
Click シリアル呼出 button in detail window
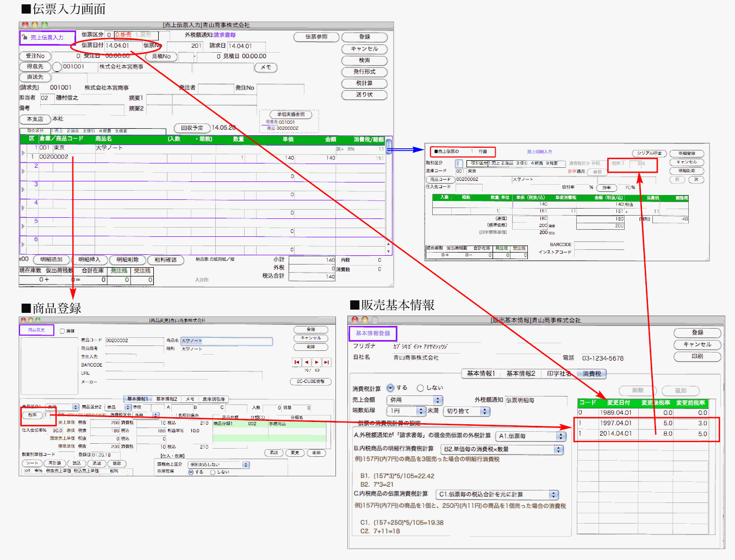(649, 154)
